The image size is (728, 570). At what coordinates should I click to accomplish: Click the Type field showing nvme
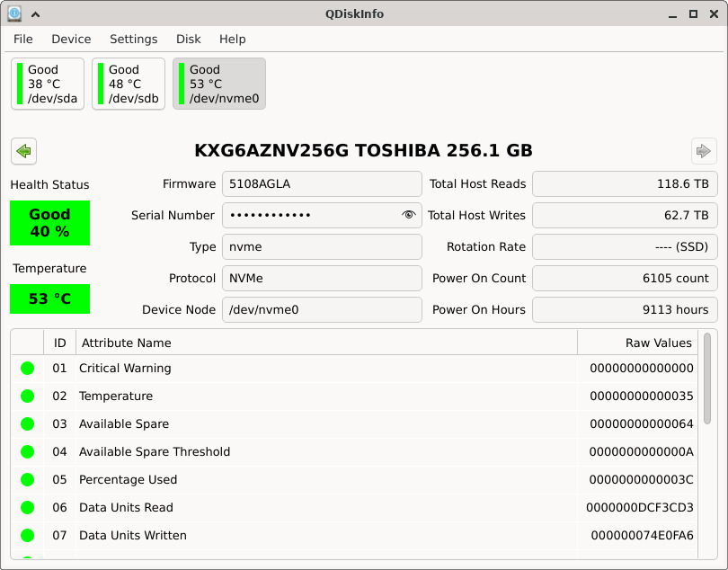pos(322,246)
